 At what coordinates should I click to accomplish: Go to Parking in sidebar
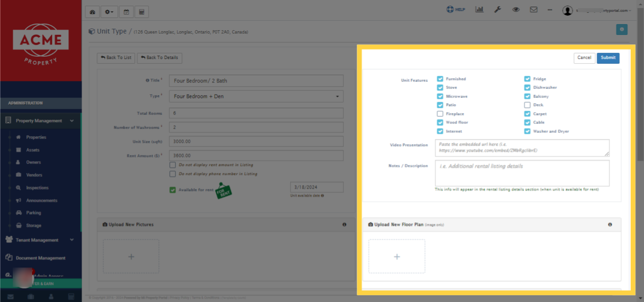point(33,213)
